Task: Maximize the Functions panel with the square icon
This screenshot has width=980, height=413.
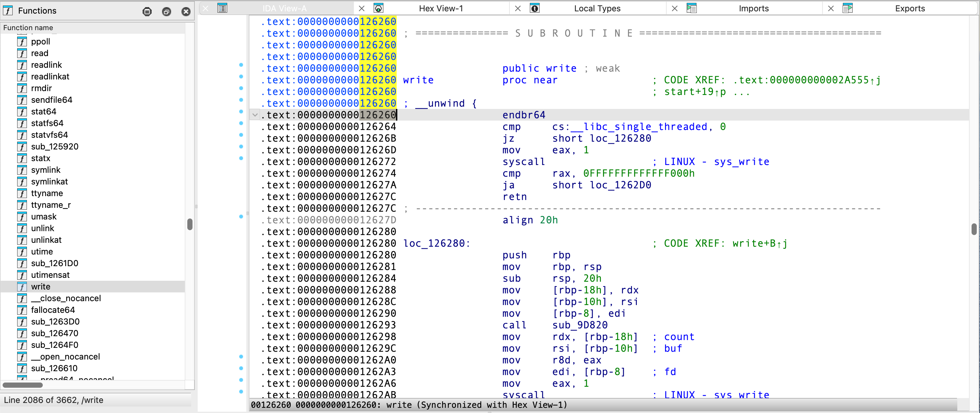Action: pyautogui.click(x=147, y=11)
